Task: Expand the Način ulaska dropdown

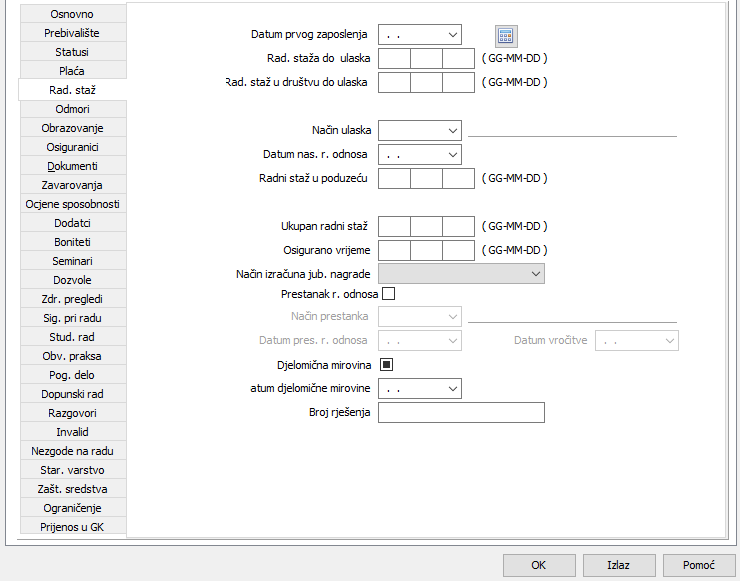Action: click(453, 130)
